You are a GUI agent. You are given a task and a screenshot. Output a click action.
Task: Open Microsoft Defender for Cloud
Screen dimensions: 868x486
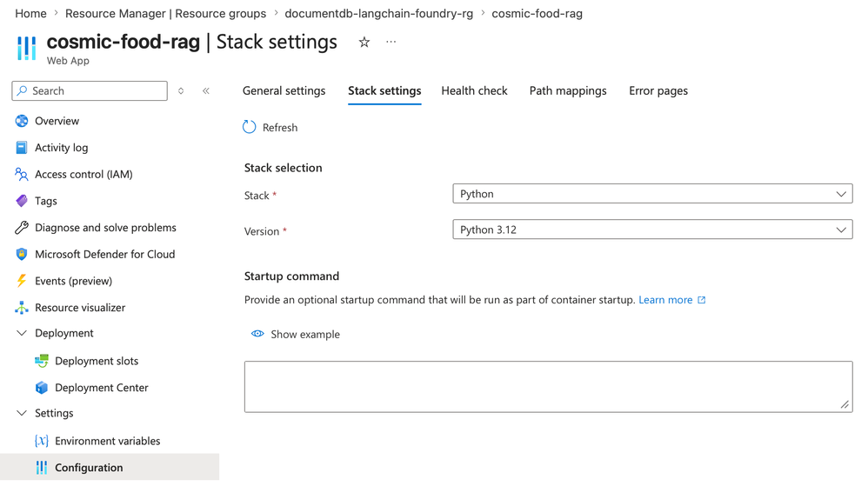pyautogui.click(x=104, y=254)
